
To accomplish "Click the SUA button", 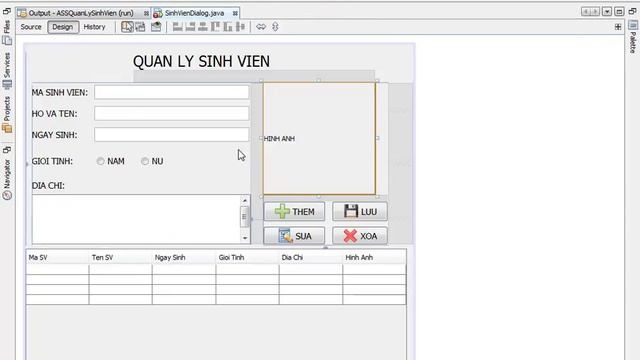I will pyautogui.click(x=294, y=236).
